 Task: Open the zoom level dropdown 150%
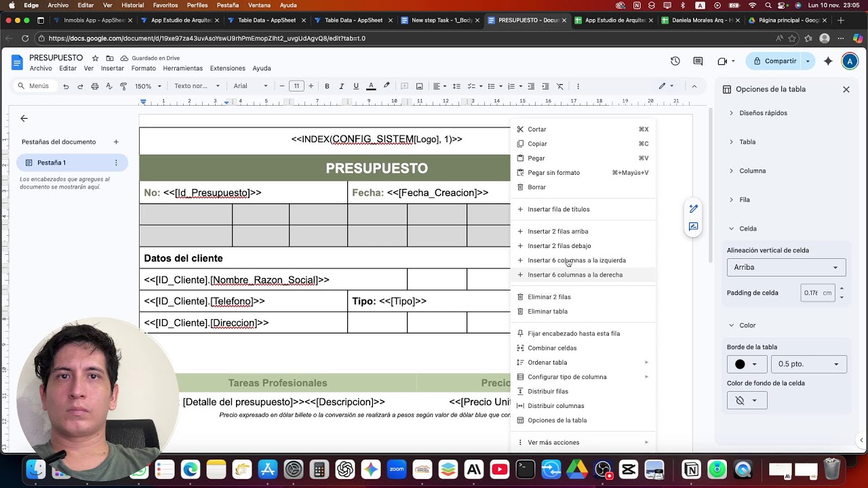(148, 86)
